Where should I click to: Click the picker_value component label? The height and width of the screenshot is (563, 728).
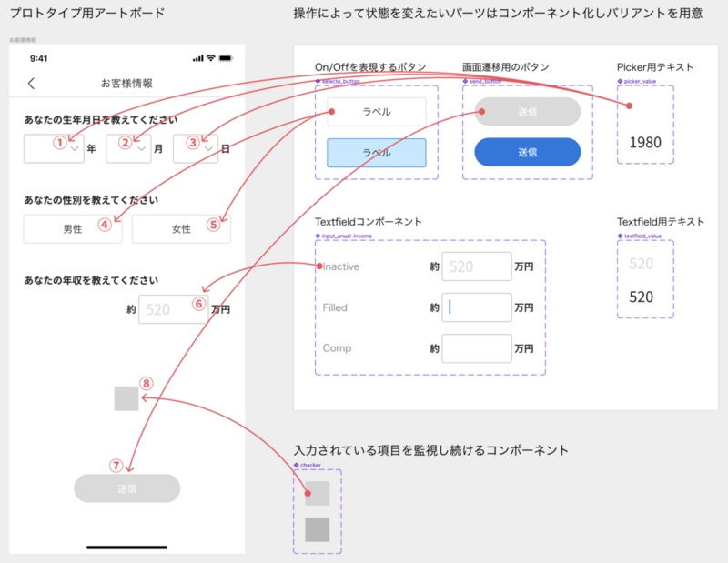click(x=636, y=81)
